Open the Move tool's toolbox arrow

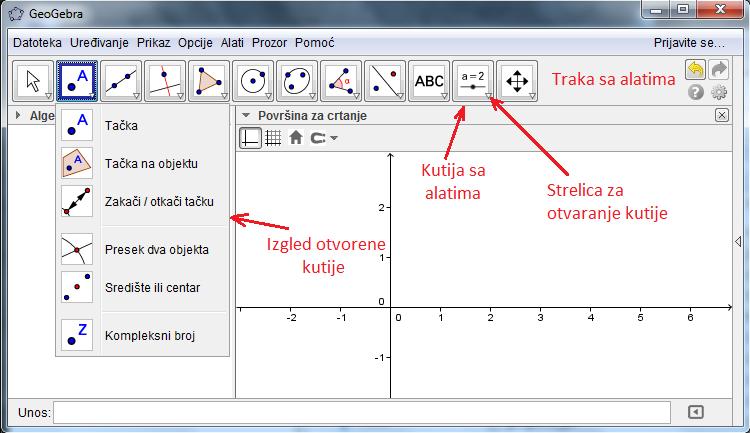click(x=48, y=96)
